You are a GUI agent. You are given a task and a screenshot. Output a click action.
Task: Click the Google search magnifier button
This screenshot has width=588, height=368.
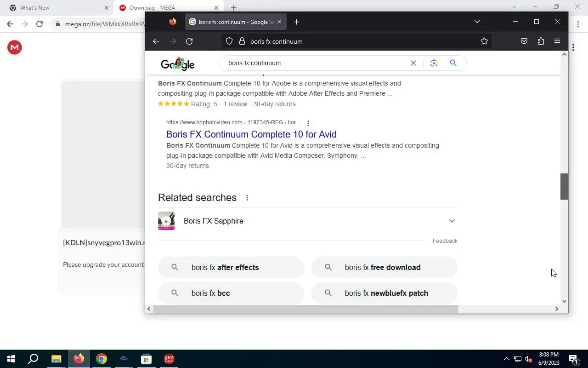click(x=453, y=63)
